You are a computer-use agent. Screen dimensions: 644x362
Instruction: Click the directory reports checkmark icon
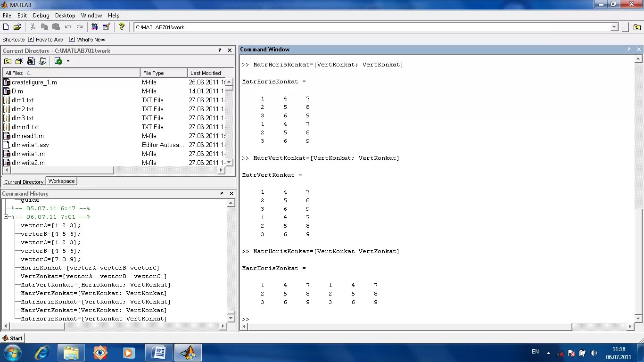click(x=58, y=61)
